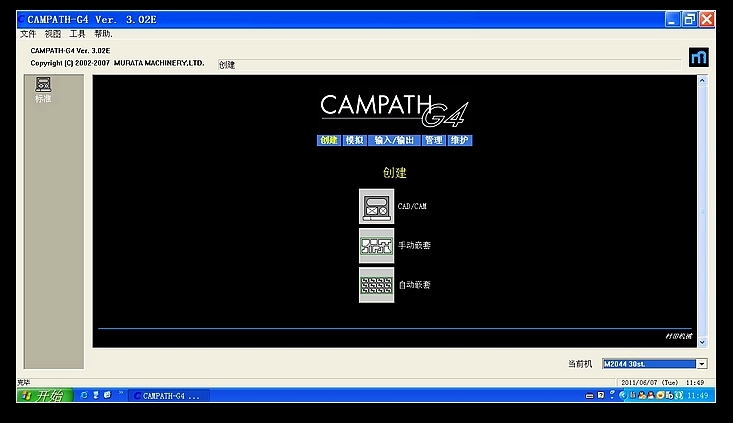Expand the 当前机 machine dropdown arrow

click(702, 364)
